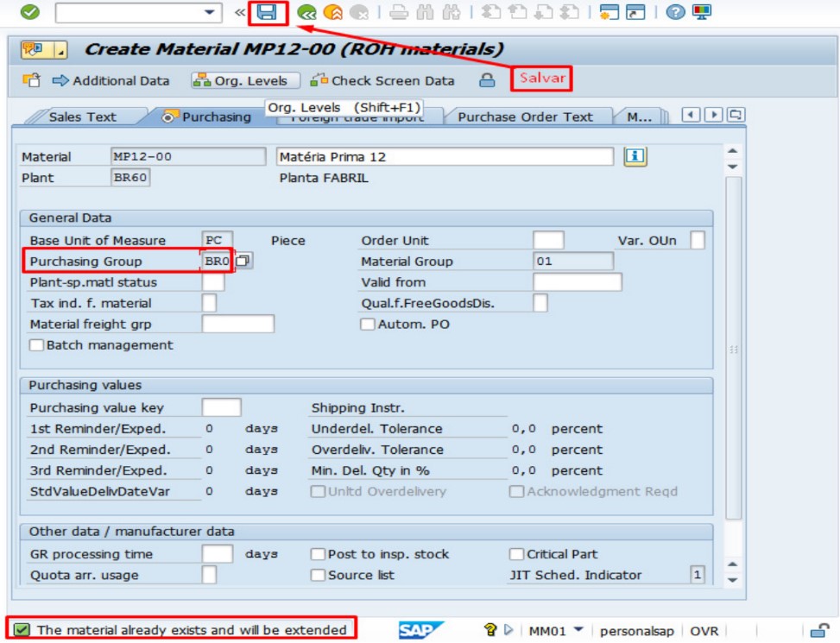Open the tab list button
The image size is (840, 643).
tap(736, 115)
